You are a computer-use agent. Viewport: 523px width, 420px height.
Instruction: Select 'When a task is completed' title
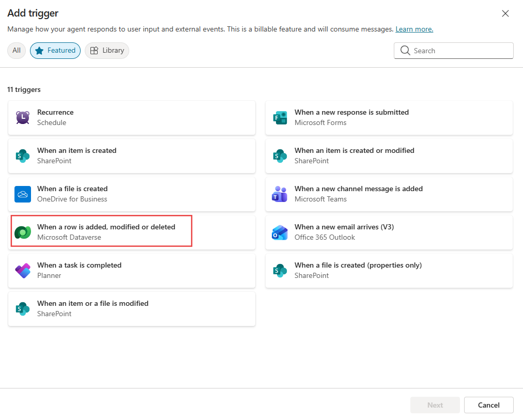pyautogui.click(x=80, y=266)
